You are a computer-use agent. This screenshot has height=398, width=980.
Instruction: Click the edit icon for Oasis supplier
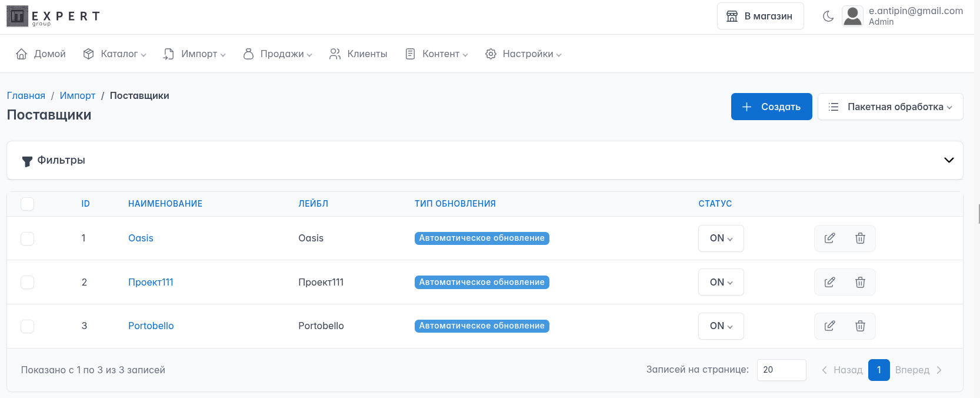(829, 238)
